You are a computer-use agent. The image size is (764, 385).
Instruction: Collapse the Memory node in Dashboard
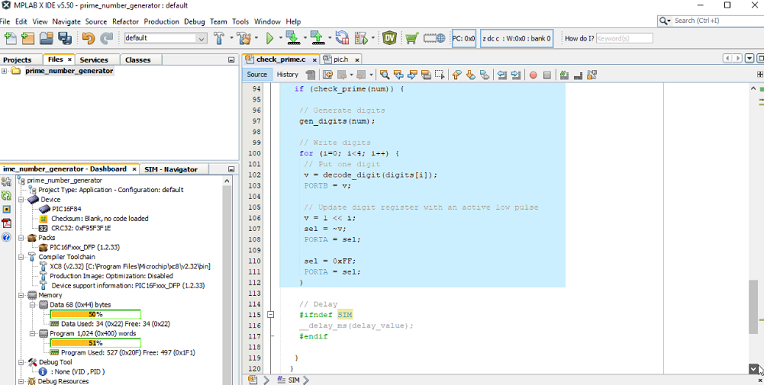(21, 295)
